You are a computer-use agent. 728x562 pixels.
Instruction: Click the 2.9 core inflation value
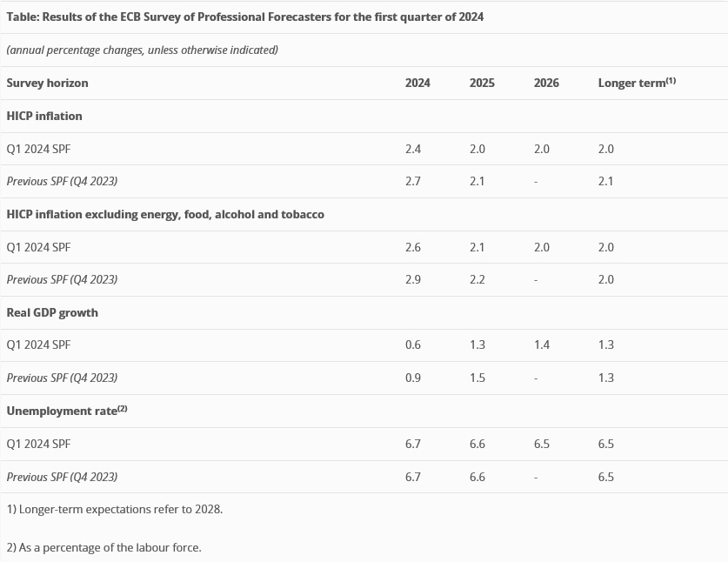click(413, 279)
